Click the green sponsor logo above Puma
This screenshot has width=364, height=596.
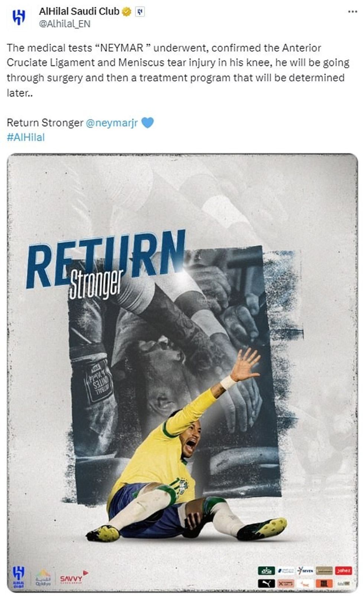pos(266,570)
